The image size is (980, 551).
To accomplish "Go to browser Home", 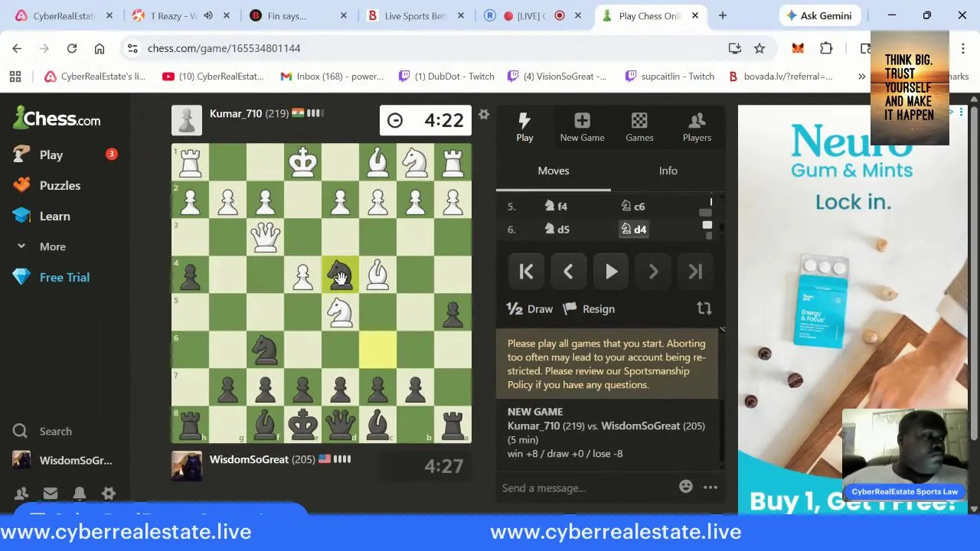I will coord(100,48).
